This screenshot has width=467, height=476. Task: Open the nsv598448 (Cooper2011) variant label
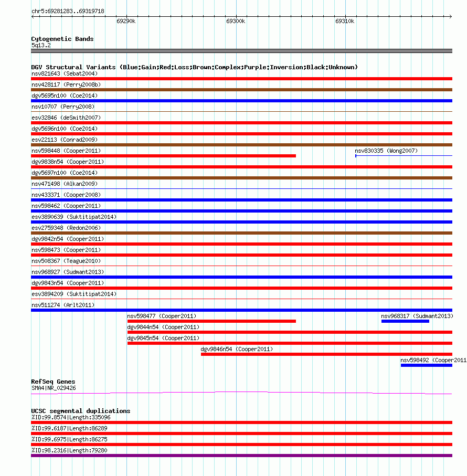tap(66, 151)
